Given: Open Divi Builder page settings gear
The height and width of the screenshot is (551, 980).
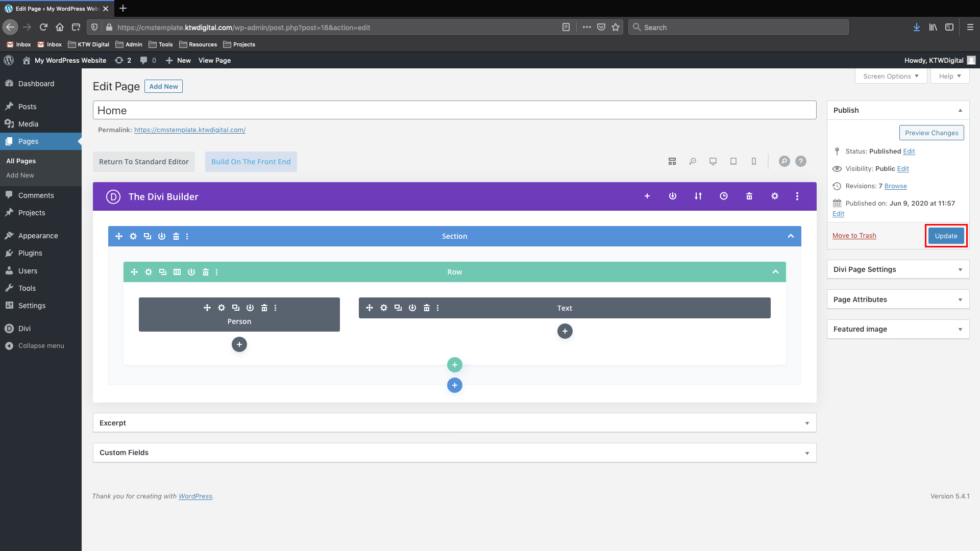Looking at the screenshot, I should click(775, 196).
